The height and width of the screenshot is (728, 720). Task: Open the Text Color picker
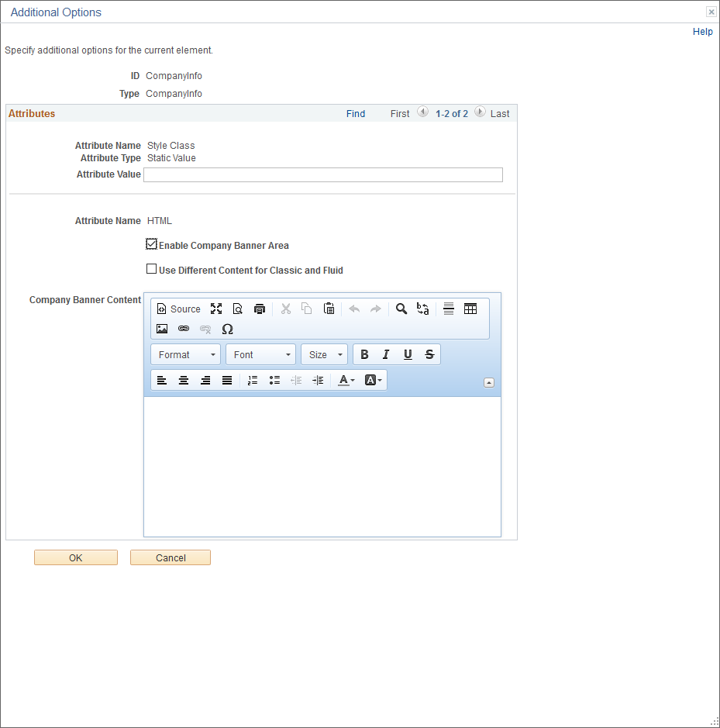346,381
